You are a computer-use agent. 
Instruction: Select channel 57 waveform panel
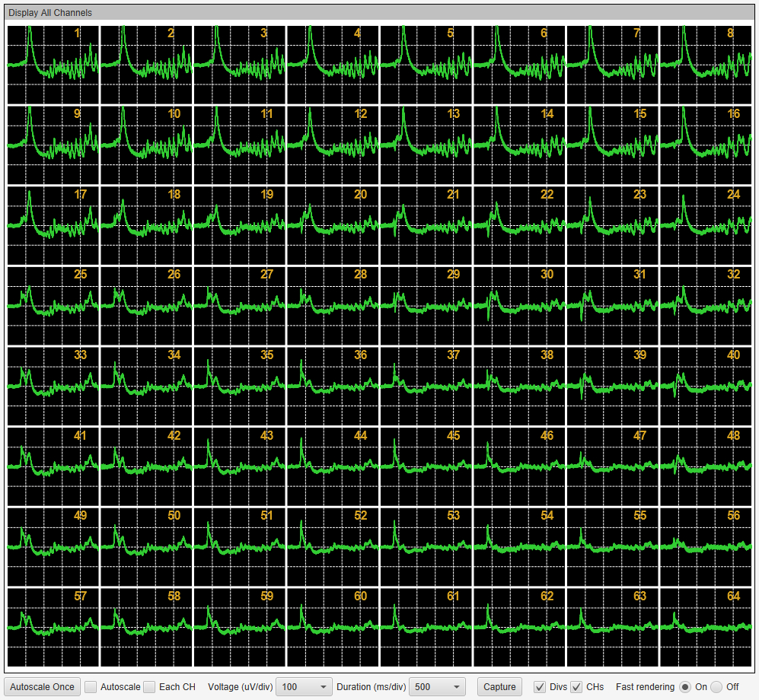[53, 627]
